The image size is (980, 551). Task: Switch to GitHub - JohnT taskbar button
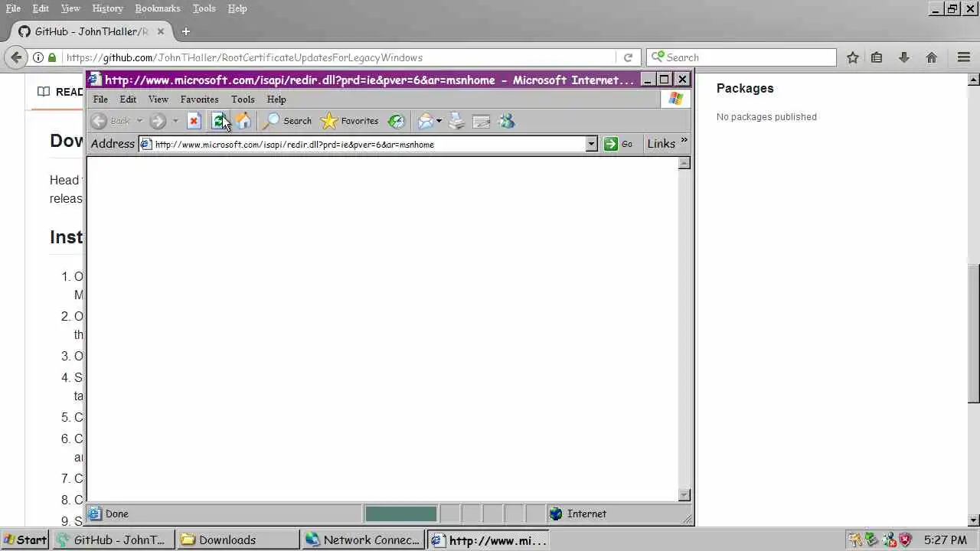pyautogui.click(x=115, y=540)
